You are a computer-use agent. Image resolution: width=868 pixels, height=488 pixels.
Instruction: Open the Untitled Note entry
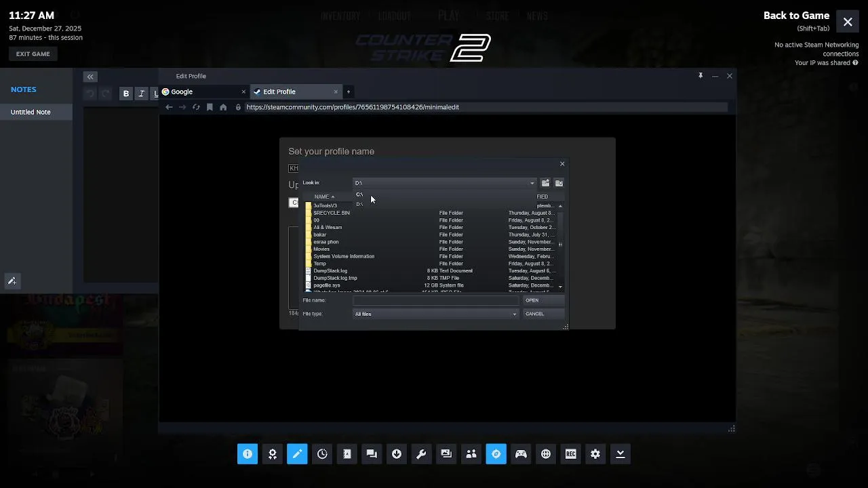pos(36,112)
